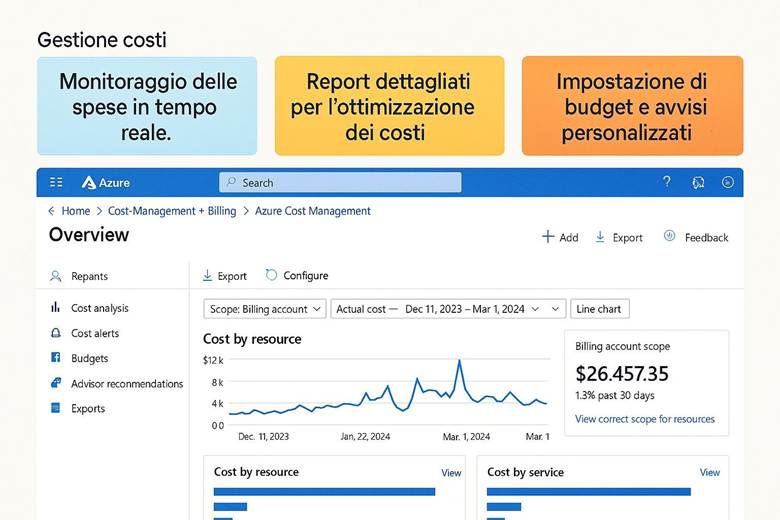Click the Report dettagliati card
Viewport: 780px width, 520px height.
click(390, 106)
